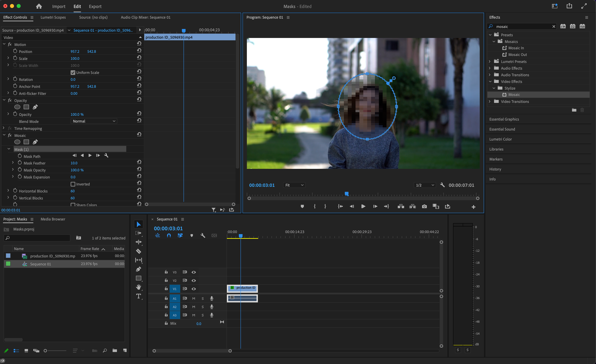Image resolution: width=596 pixels, height=364 pixels.
Task: Select the Hand tool
Action: 138,287
